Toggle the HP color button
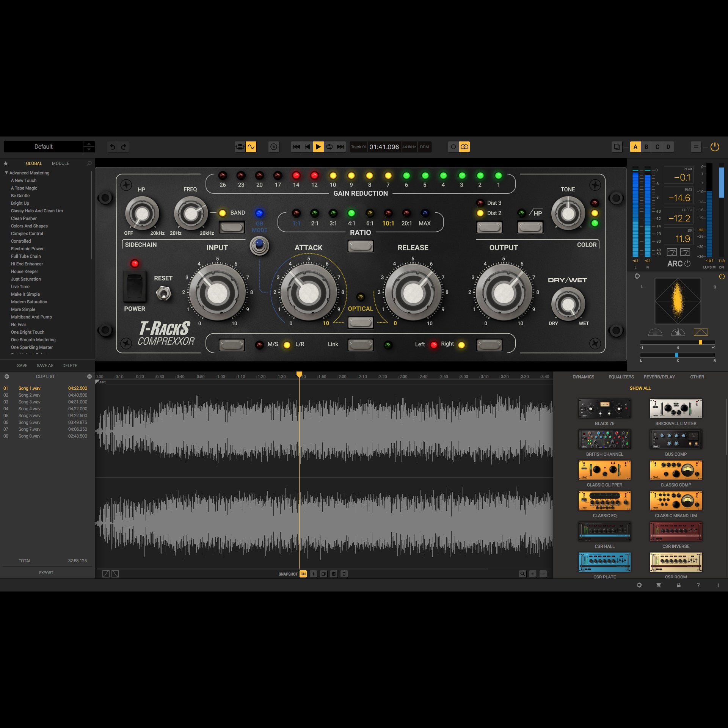Image resolution: width=728 pixels, height=728 pixels. click(530, 227)
